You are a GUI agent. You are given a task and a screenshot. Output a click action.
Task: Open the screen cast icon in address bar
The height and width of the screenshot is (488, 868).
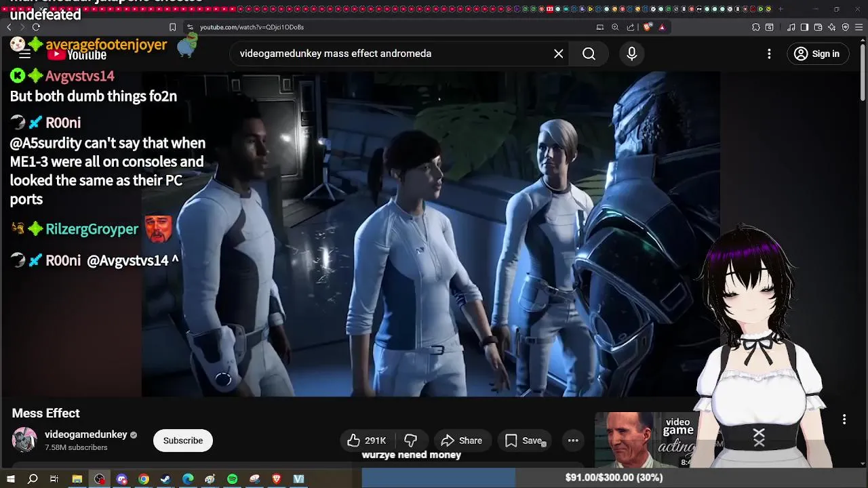[599, 27]
